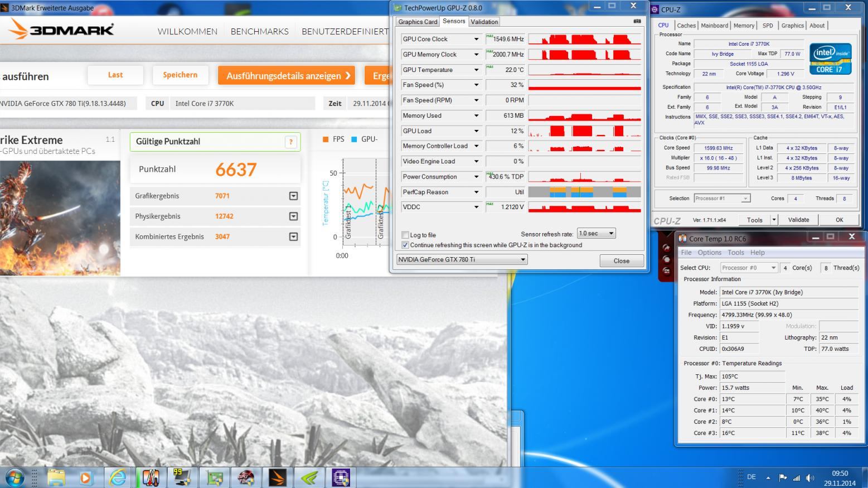
Task: Switch to CPU-Z purple chip taskbar icon
Action: point(341,478)
